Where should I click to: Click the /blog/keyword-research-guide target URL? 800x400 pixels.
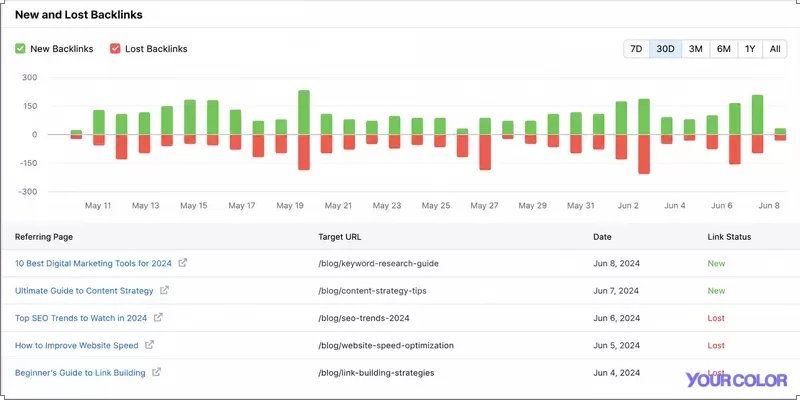tap(378, 263)
